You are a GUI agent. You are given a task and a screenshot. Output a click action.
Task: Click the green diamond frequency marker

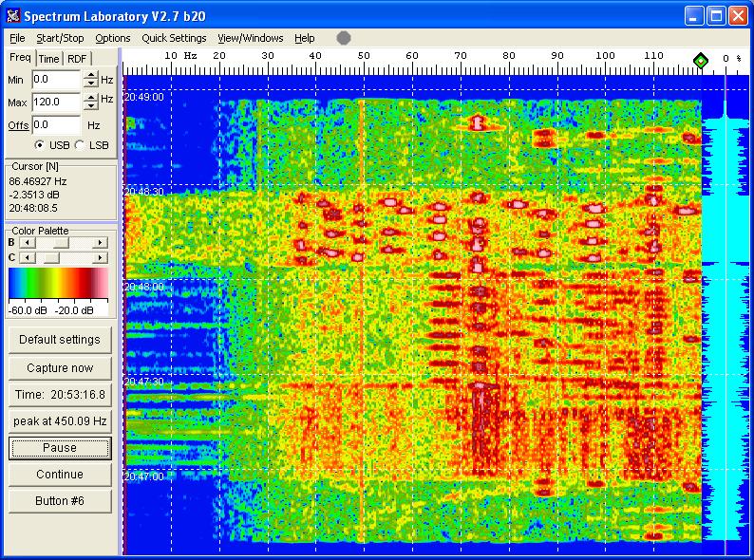click(x=701, y=61)
